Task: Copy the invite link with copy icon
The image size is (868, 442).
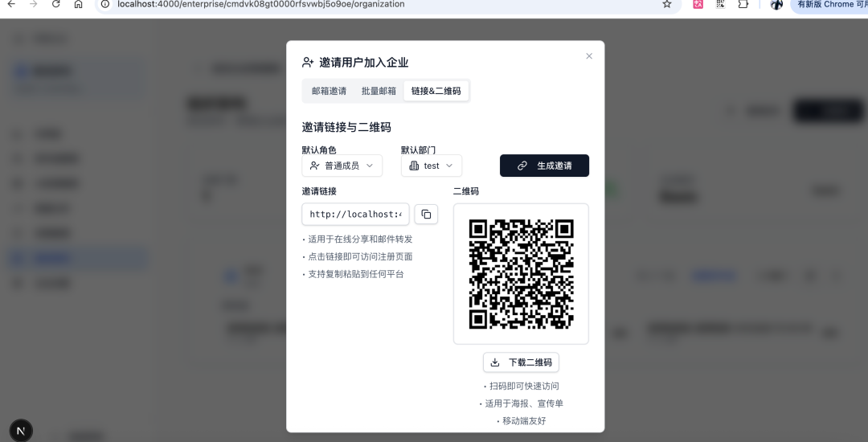Action: coord(426,214)
